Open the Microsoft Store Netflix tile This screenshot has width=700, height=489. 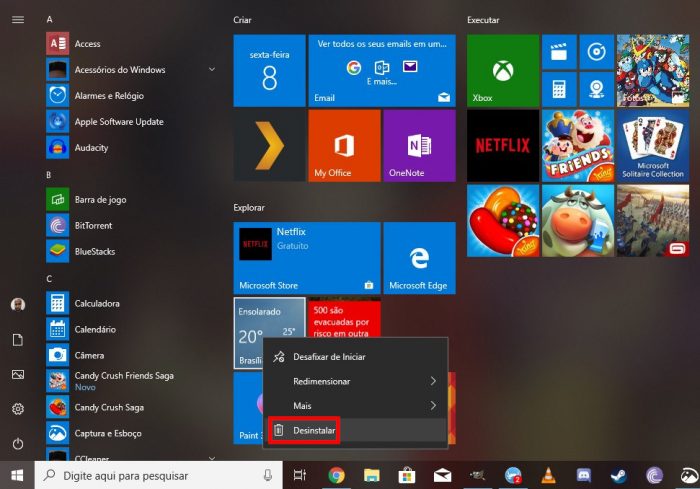coord(307,258)
